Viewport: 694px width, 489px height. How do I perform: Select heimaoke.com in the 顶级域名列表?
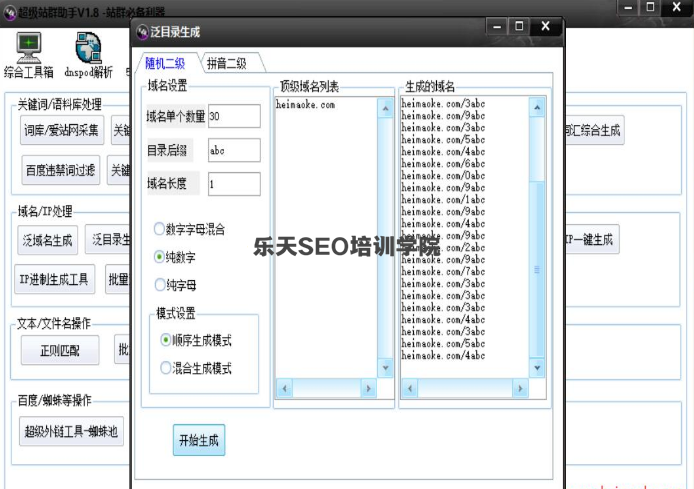point(305,105)
